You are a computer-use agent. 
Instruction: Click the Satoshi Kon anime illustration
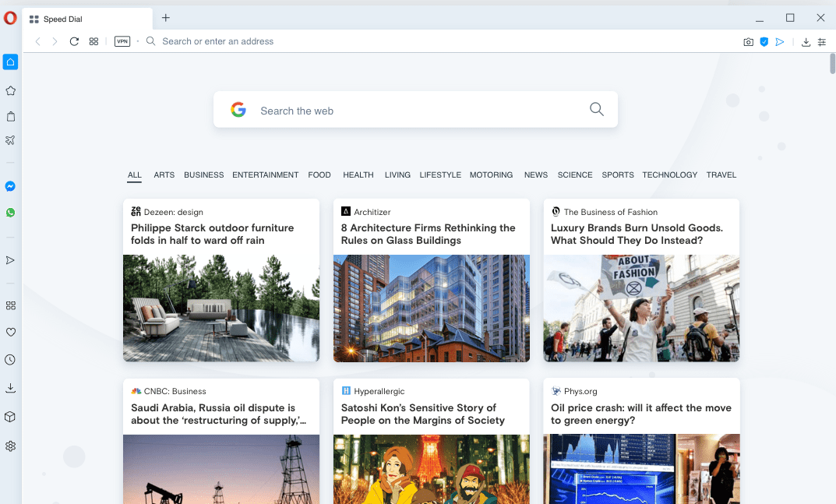(x=432, y=469)
